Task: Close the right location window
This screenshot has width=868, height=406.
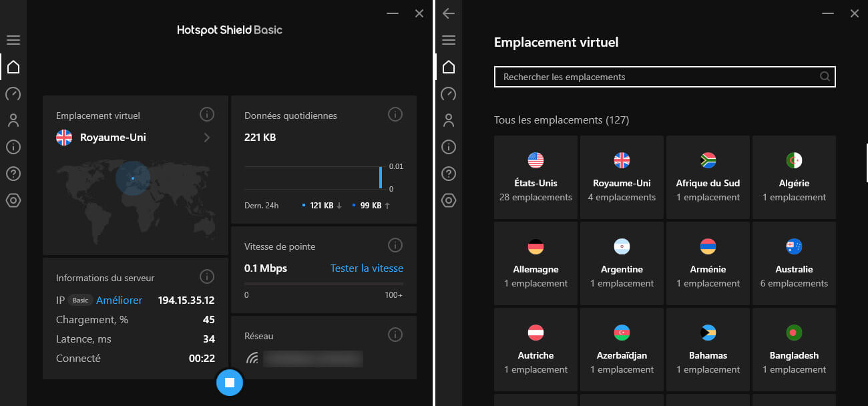Action: click(855, 13)
